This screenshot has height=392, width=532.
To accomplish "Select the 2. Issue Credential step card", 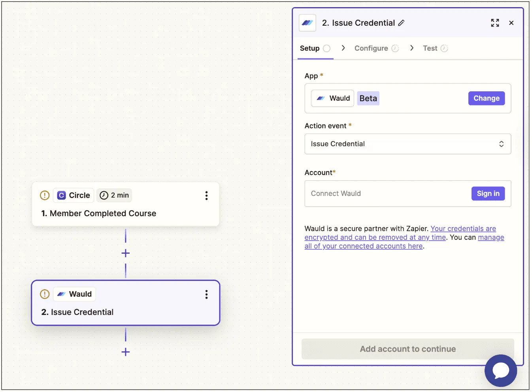I will 126,303.
